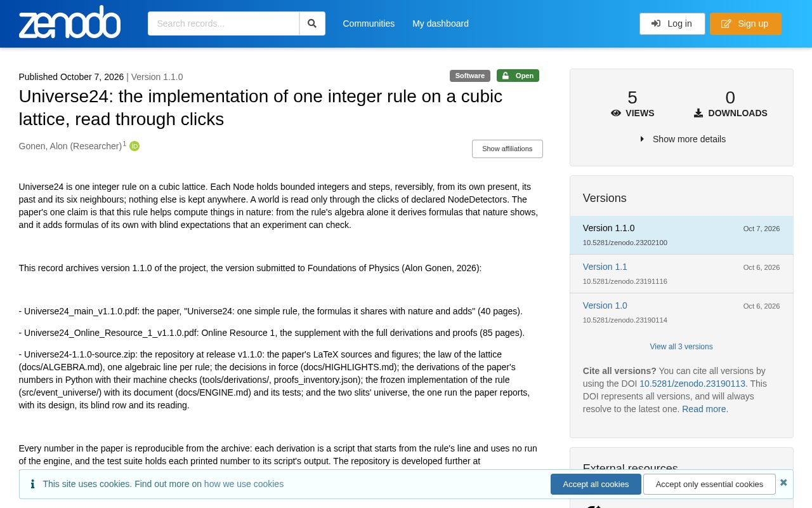Click the Universe24_main_v1.1.0.pdf description line
This screenshot has width=812, height=508.
pos(271,311)
